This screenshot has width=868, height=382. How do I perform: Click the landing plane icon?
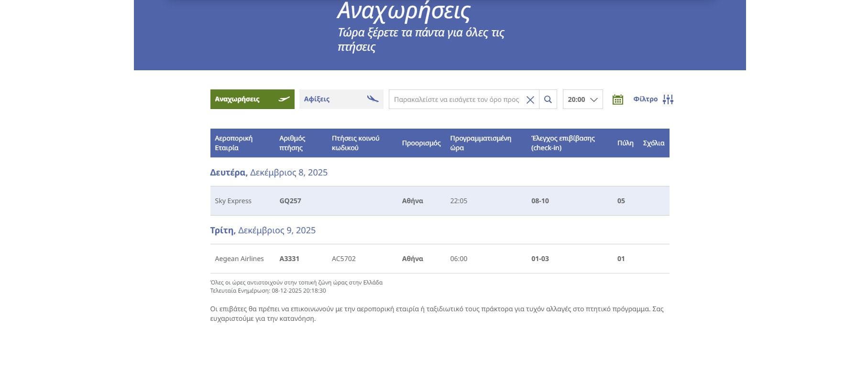pyautogui.click(x=373, y=99)
